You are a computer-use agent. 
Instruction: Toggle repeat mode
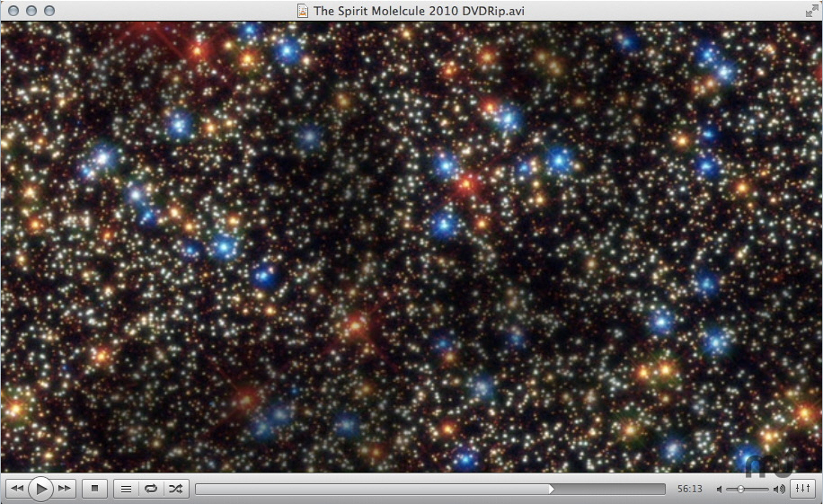pos(151,489)
